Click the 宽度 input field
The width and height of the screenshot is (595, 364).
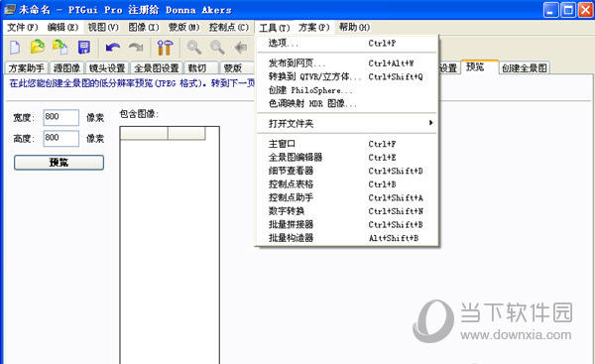point(61,117)
